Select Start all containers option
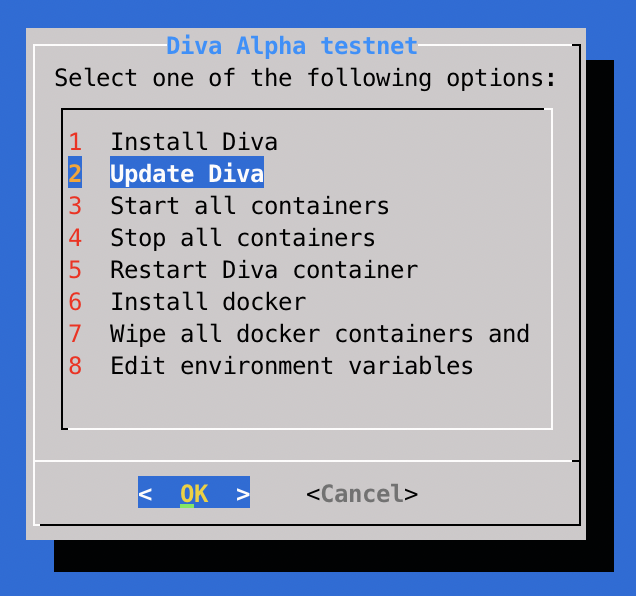 [x=249, y=206]
